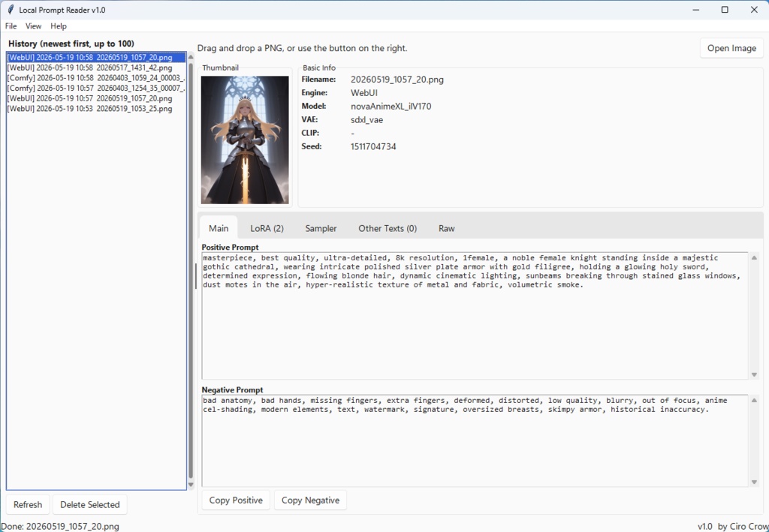769x532 pixels.
Task: Click Copy Negative button
Action: (310, 500)
